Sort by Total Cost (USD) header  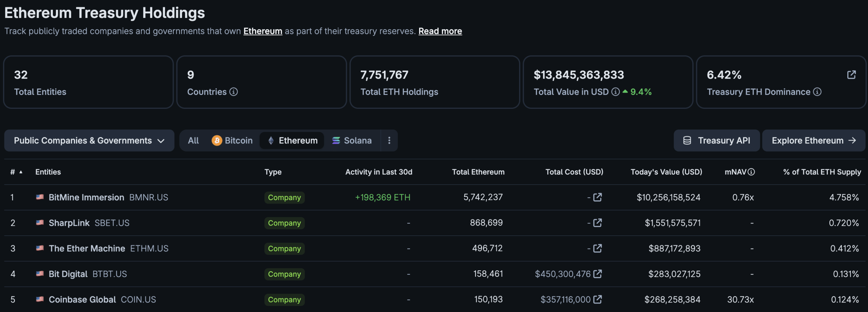(x=574, y=172)
